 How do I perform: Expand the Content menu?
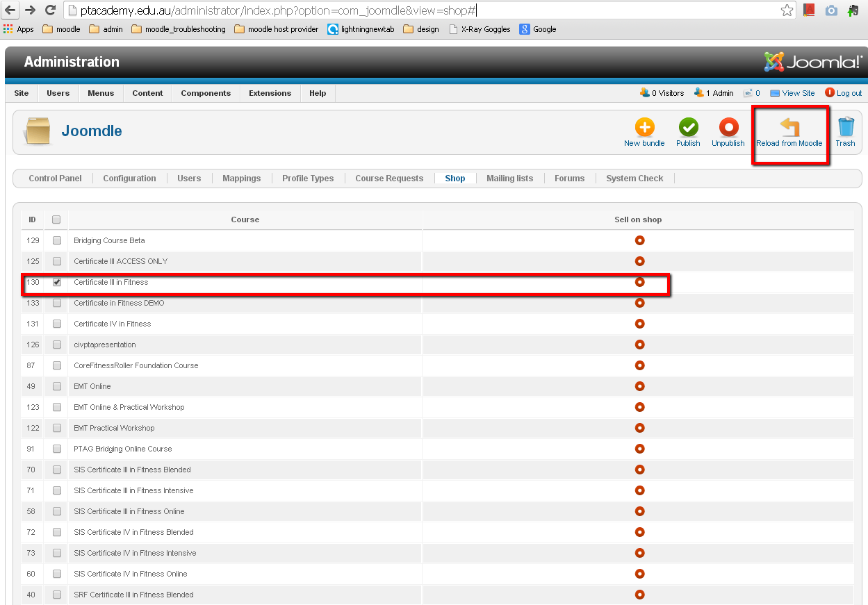(x=147, y=93)
